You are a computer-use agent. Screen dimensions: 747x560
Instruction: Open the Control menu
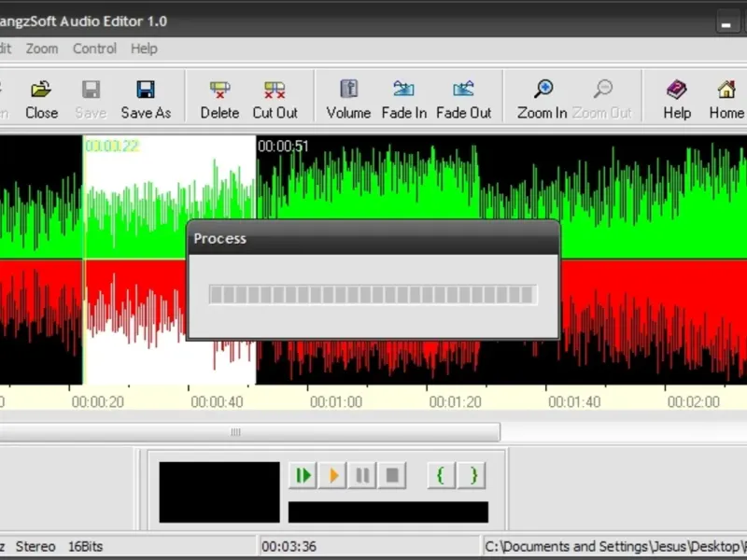pyautogui.click(x=94, y=49)
